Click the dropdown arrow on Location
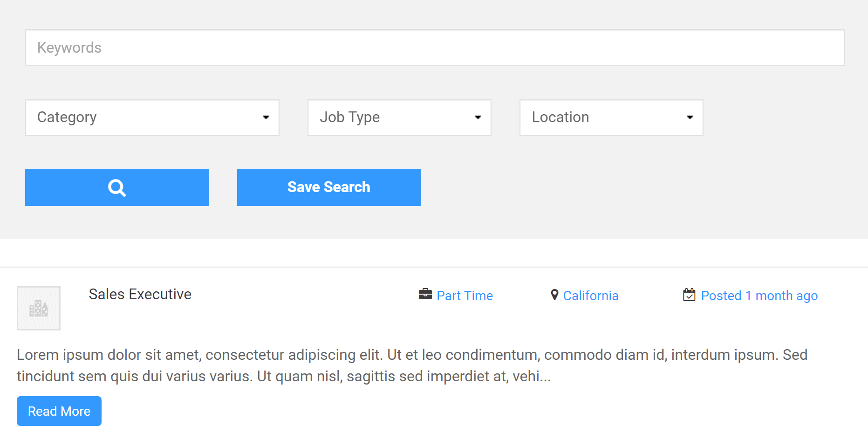 [690, 117]
